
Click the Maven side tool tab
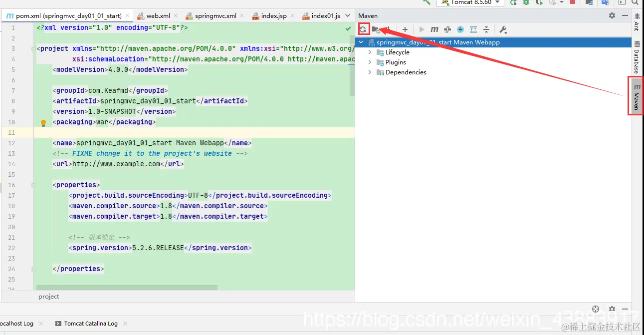(x=636, y=96)
